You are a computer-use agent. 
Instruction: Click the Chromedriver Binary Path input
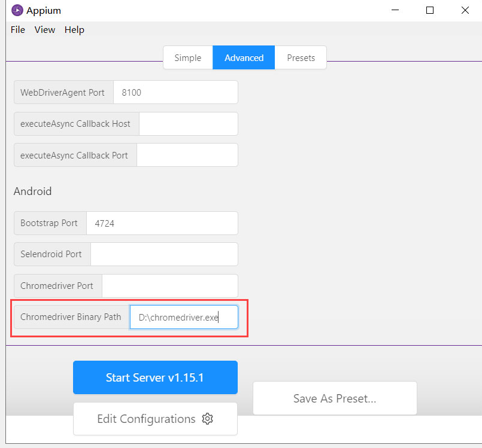click(x=183, y=318)
